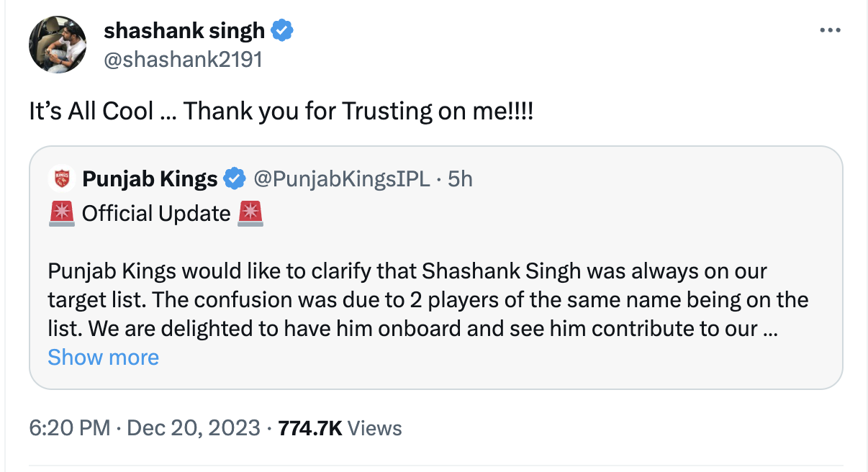Viewport: 868px width, 472px height.
Task: Click the siren emoji after Official Update
Action: pos(250,213)
